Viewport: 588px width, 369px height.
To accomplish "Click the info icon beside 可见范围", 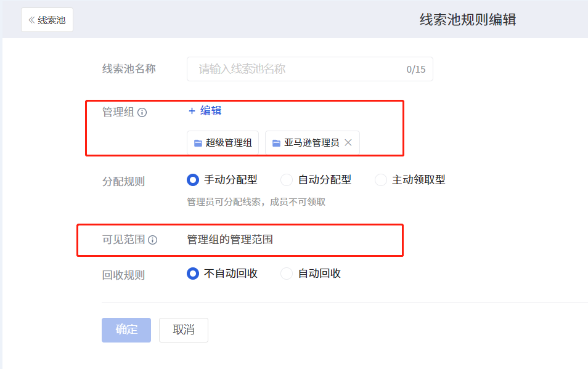I will 153,240.
